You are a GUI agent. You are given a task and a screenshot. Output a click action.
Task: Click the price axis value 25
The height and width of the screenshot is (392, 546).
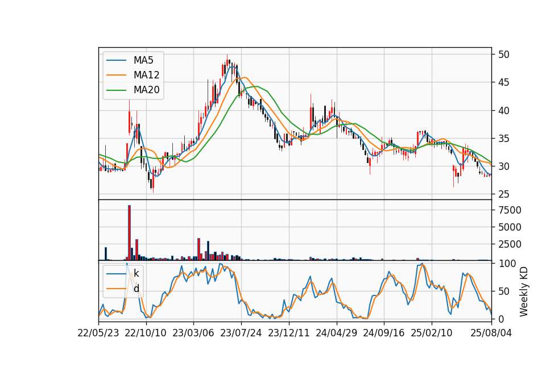tap(504, 194)
